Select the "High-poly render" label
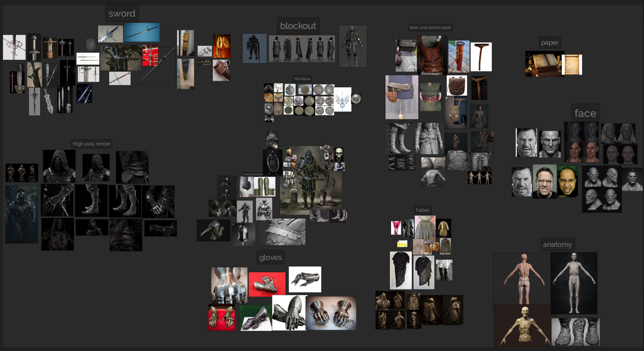The height and width of the screenshot is (351, 644). (x=92, y=144)
